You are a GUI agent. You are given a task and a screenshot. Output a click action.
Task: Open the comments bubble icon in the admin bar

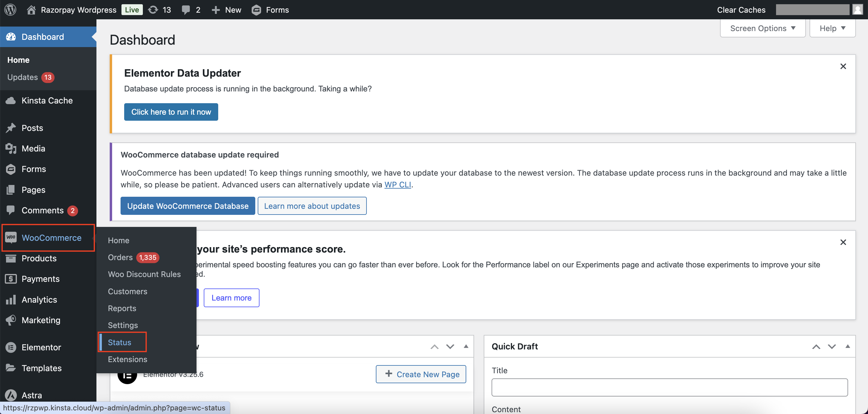(x=186, y=9)
